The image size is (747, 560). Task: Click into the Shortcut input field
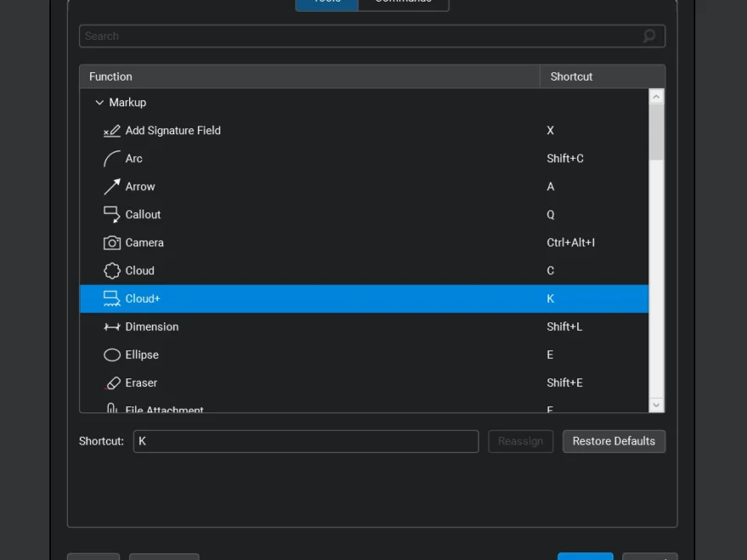[306, 441]
